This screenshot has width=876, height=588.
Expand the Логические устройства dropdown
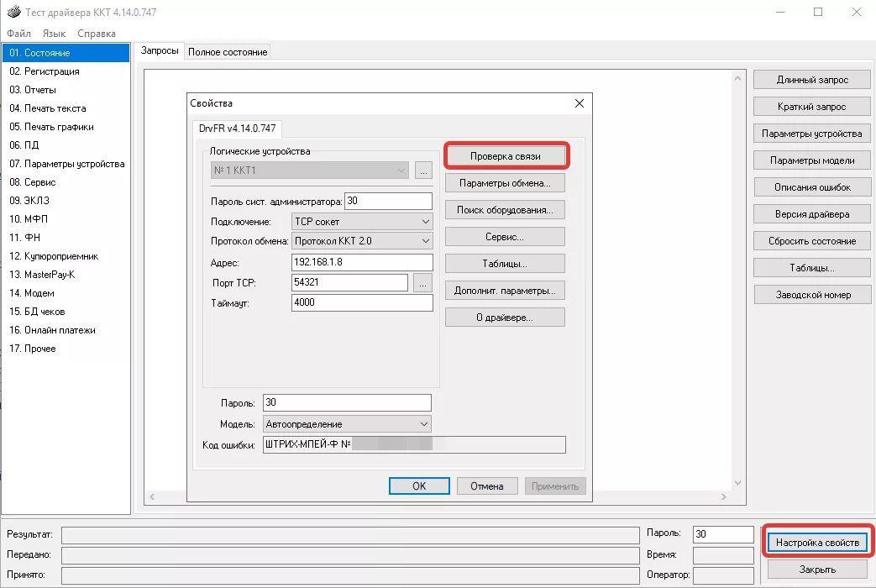tap(310, 171)
